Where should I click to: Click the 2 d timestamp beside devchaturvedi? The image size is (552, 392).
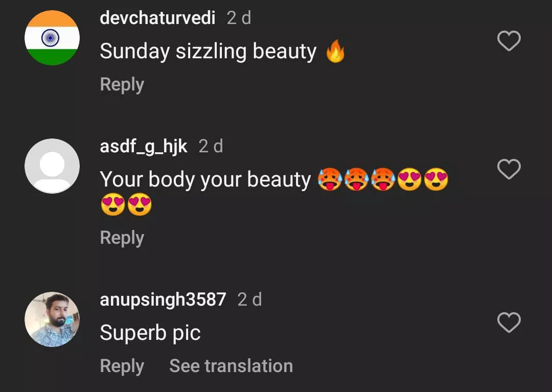[239, 18]
